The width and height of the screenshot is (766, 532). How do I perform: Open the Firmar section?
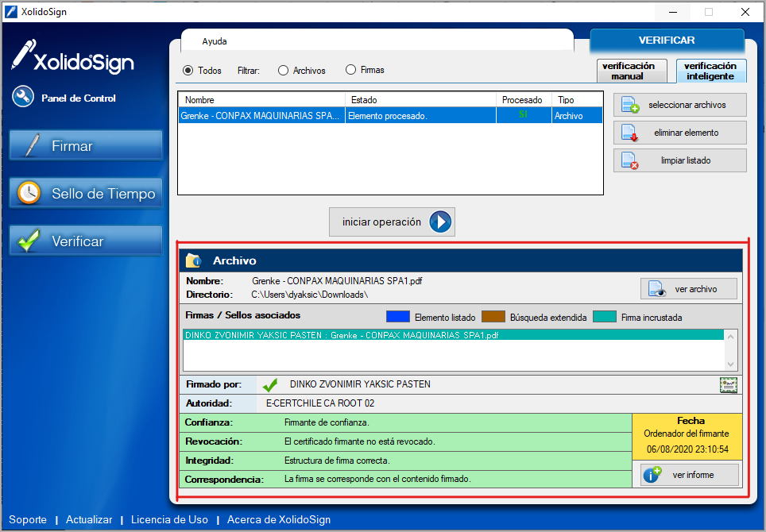pyautogui.click(x=86, y=145)
